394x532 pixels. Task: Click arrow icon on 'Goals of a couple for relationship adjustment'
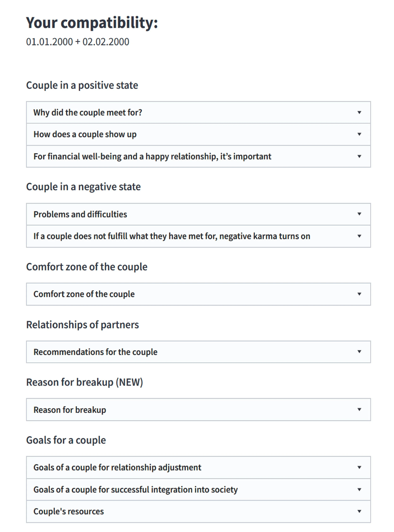tap(359, 467)
